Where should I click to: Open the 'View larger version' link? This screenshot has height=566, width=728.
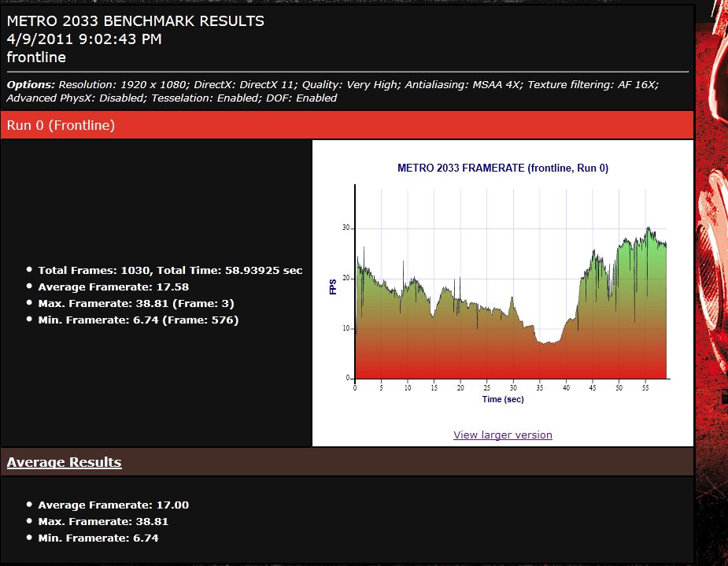(x=503, y=435)
